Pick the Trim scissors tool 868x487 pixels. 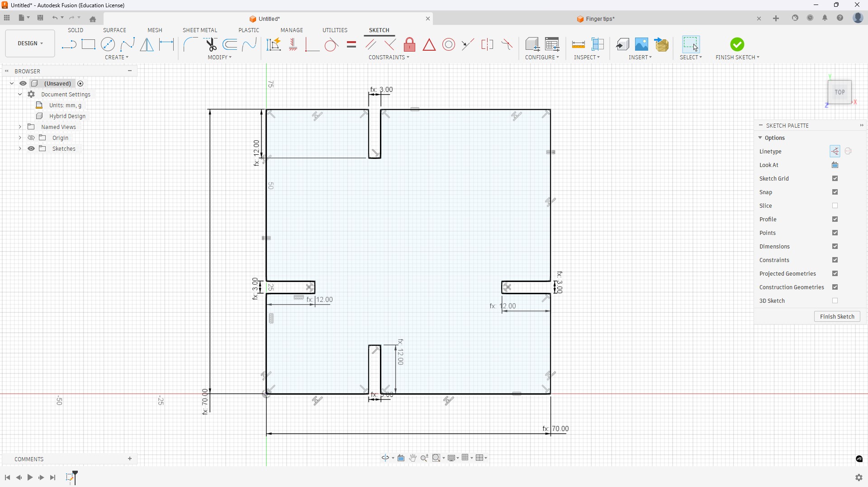pos(211,44)
